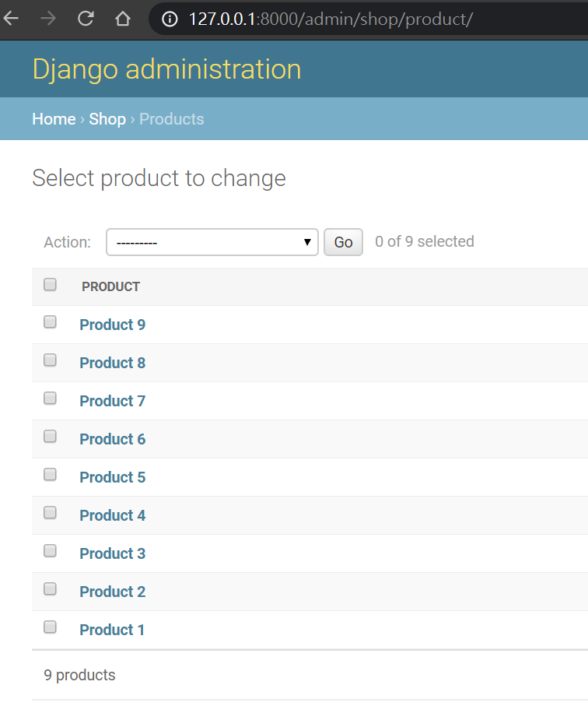Click the browser forward arrow
The image size is (588, 706).
click(48, 19)
